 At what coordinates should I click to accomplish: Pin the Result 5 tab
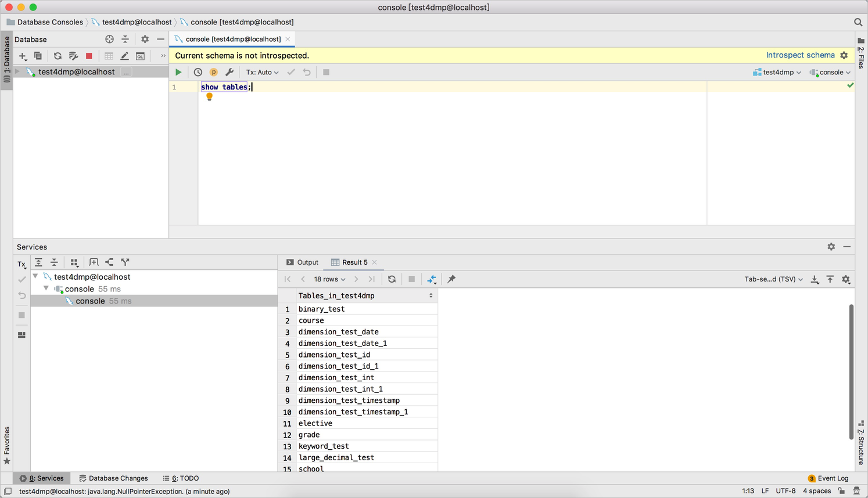(451, 279)
